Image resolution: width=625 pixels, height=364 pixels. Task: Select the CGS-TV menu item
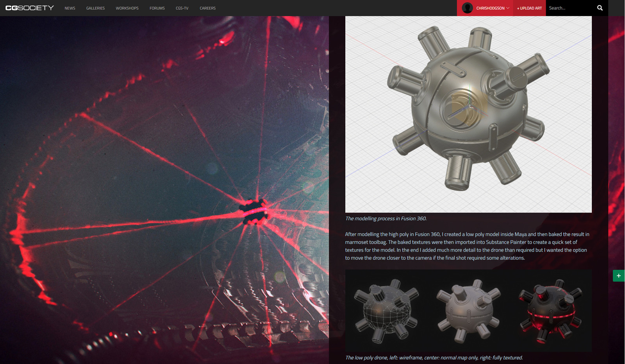coord(182,8)
